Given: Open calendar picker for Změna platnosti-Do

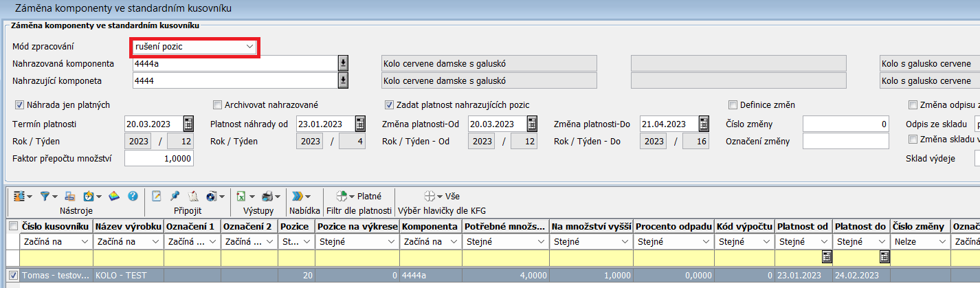Looking at the screenshot, I should tap(703, 124).
